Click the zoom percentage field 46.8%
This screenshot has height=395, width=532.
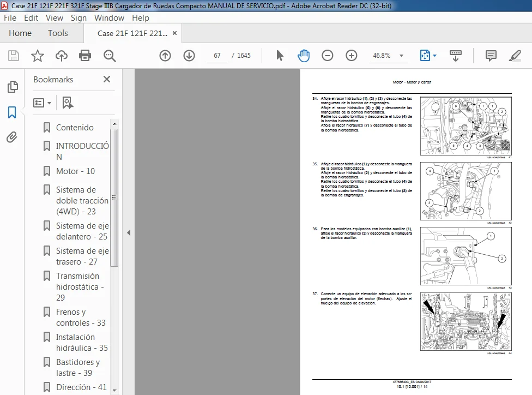382,56
